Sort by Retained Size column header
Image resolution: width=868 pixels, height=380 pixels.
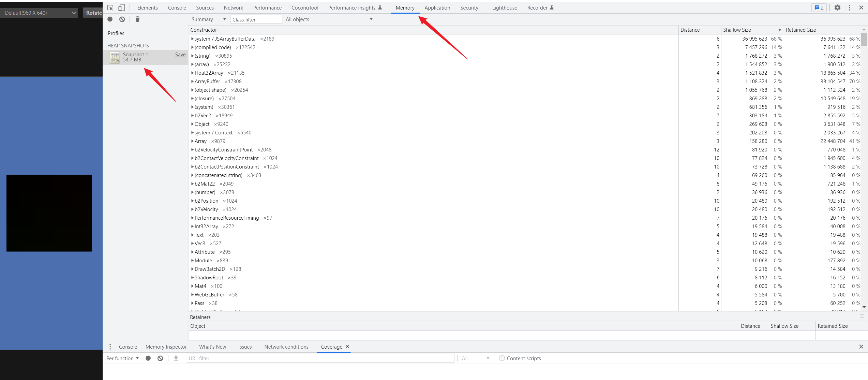click(x=801, y=30)
